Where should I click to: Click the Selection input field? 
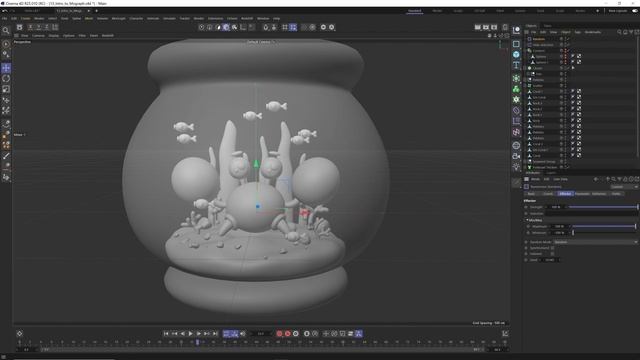(x=593, y=213)
